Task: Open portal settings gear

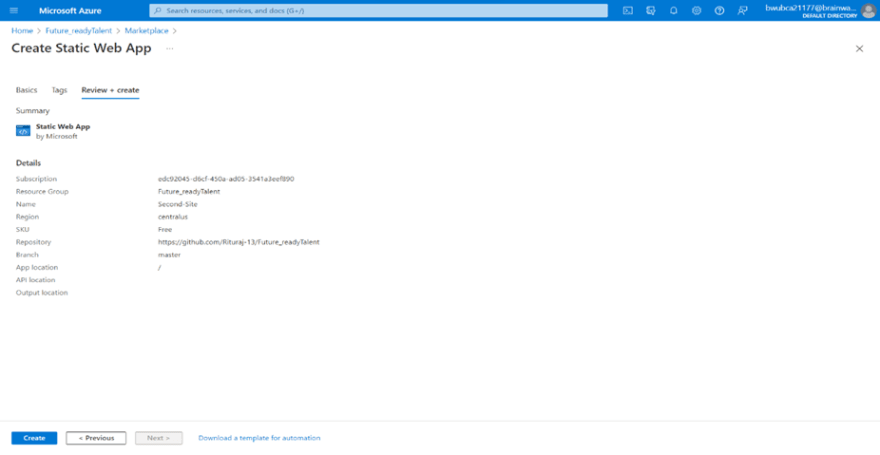Action: pos(696,11)
